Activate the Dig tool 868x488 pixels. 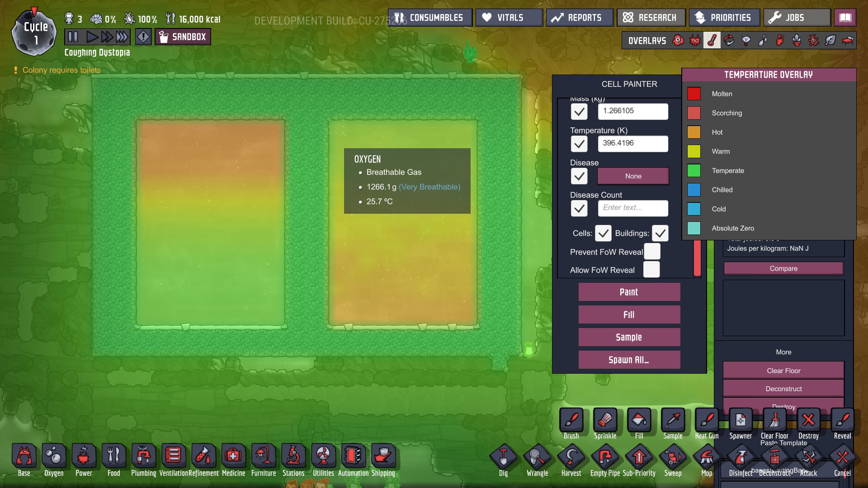503,458
